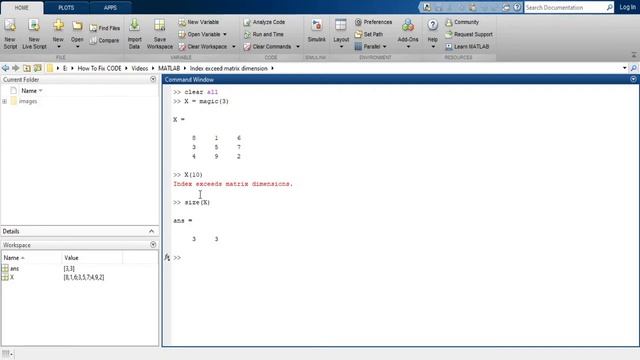Launch Simulink from the ribbon
The width and height of the screenshot is (640, 360).
coord(316,30)
